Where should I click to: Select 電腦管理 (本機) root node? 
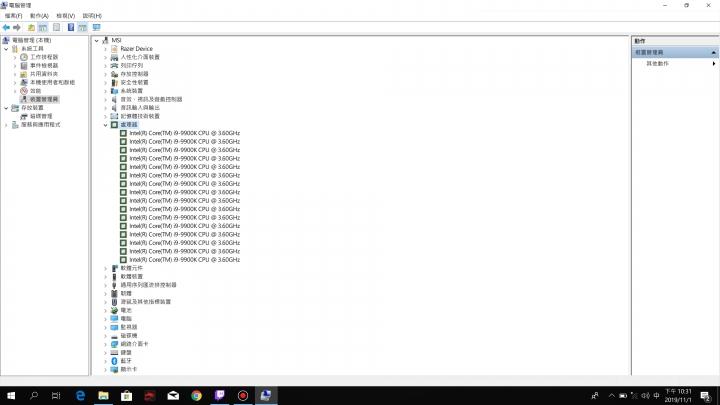click(x=31, y=40)
